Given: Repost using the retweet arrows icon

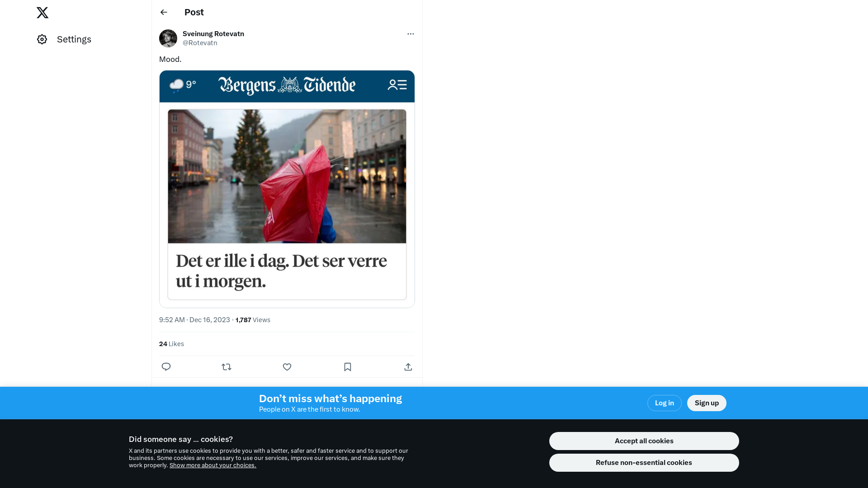Looking at the screenshot, I should point(226,367).
